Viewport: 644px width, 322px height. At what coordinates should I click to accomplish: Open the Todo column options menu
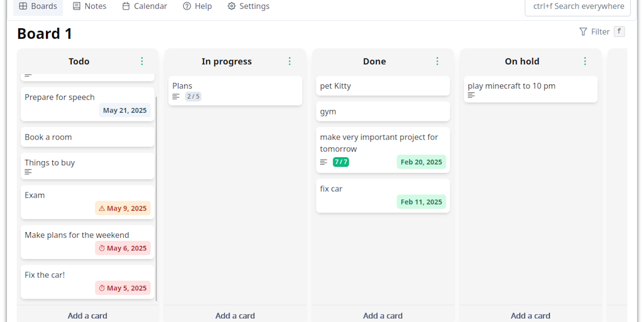pyautogui.click(x=142, y=61)
